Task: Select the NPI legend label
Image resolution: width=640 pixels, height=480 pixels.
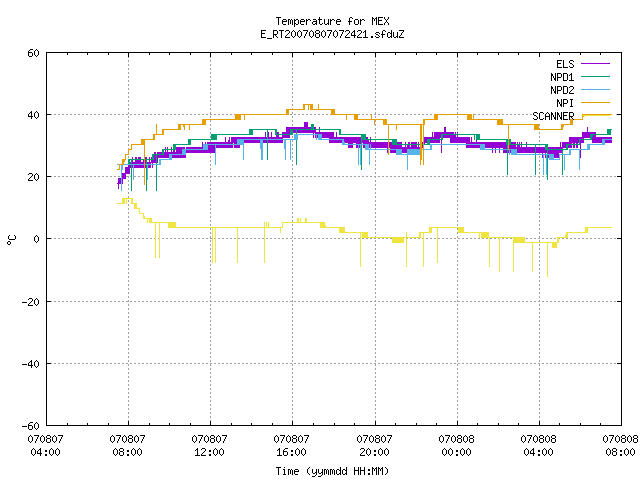Action: pyautogui.click(x=565, y=103)
